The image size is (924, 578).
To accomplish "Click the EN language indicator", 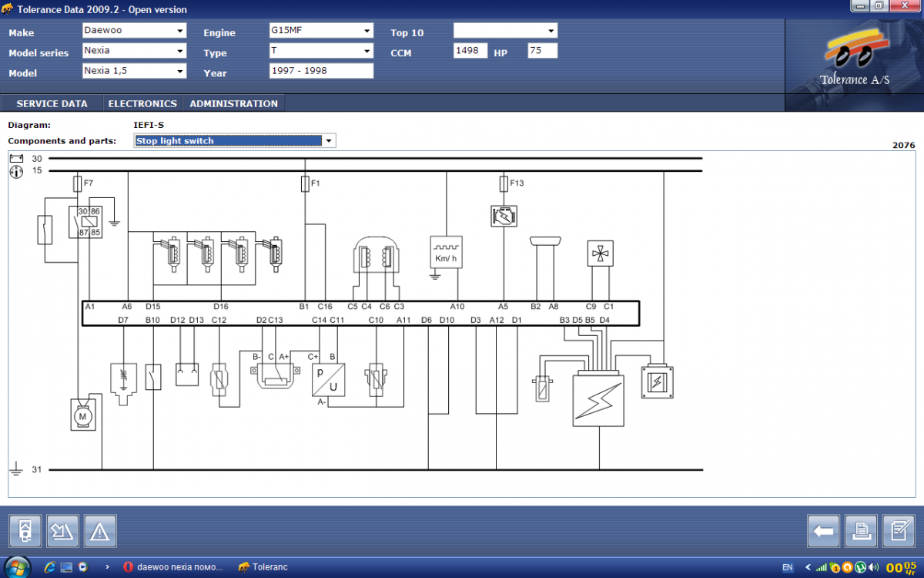I will (787, 567).
